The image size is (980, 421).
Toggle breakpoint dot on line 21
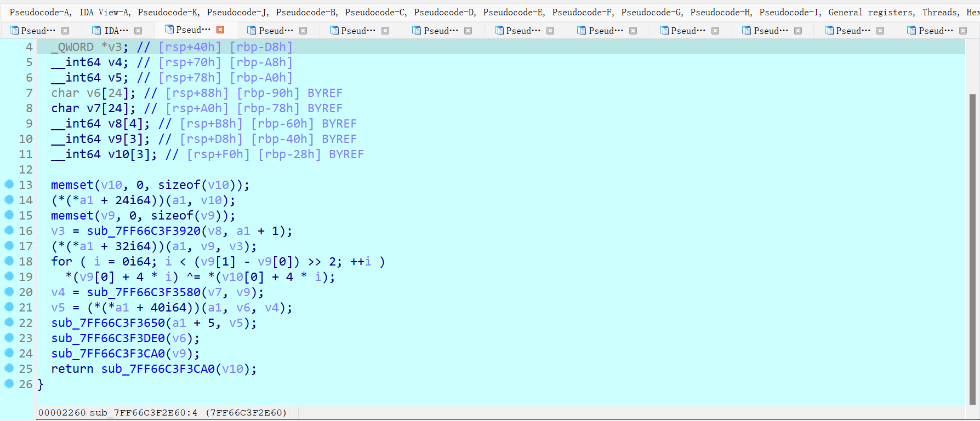point(9,307)
